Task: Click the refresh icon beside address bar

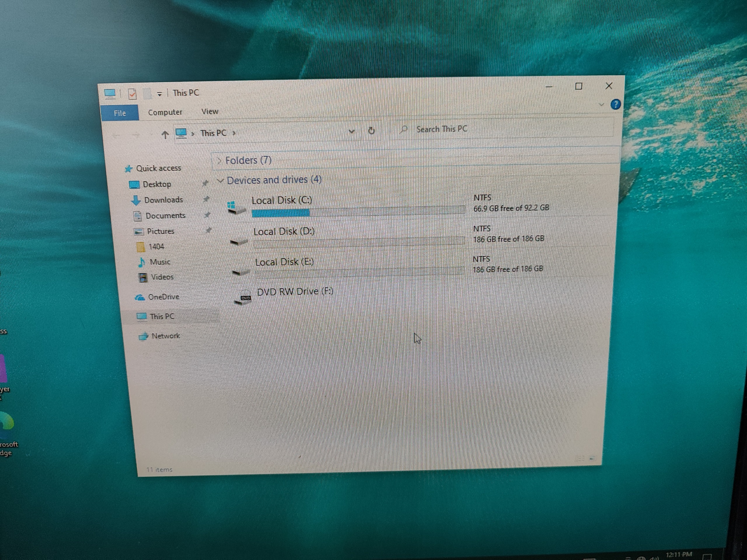Action: (x=371, y=131)
